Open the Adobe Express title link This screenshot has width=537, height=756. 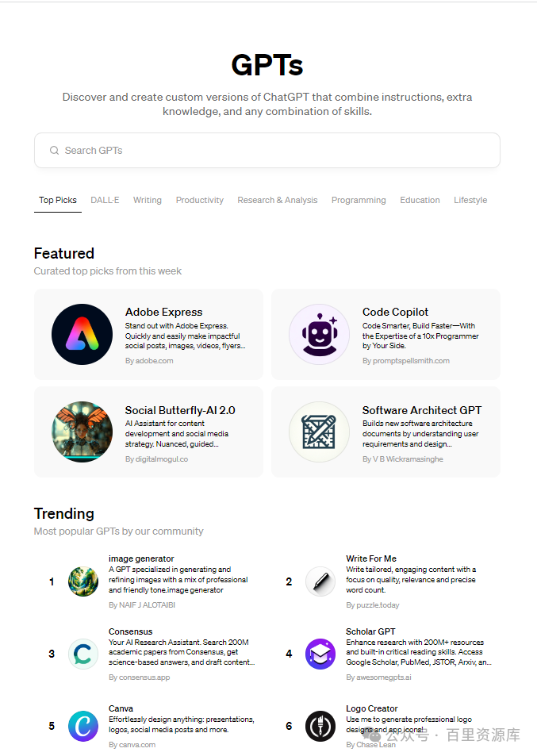tap(163, 312)
